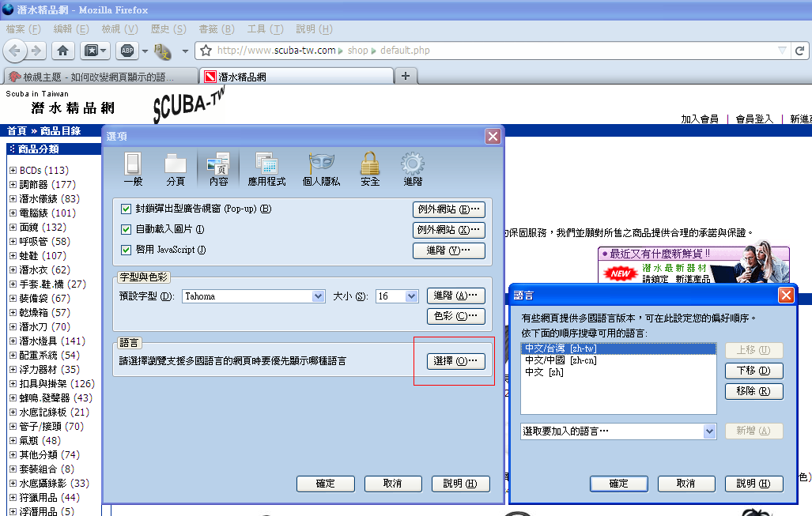Image resolution: width=812 pixels, height=516 pixels.
Task: Select the 一般 General options icon
Action: [133, 169]
